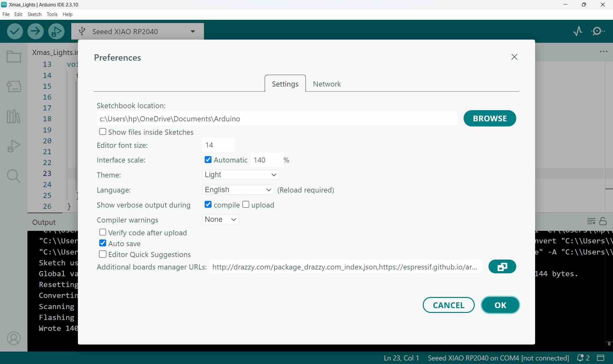Open additional boards URLs editor window
Image resolution: width=613 pixels, height=364 pixels.
click(502, 267)
